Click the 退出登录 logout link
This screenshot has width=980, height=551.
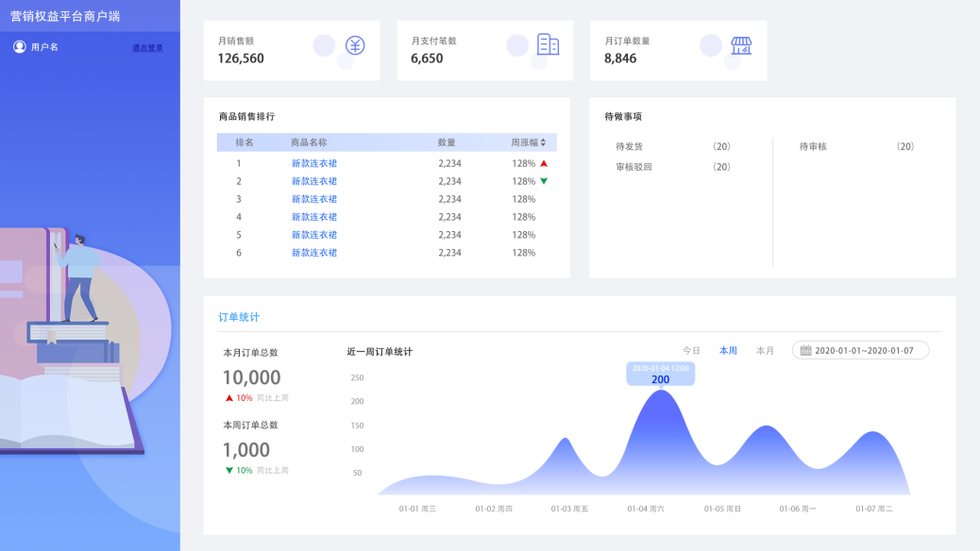coord(147,48)
